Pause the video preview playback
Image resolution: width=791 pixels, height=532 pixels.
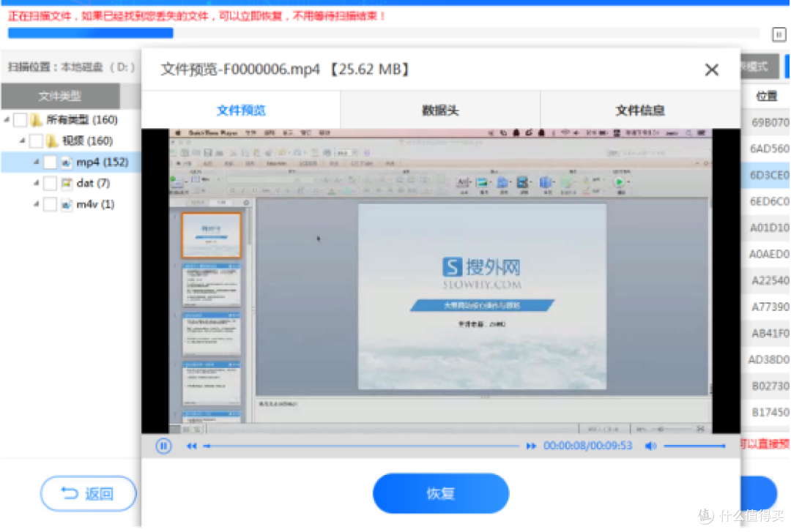163,446
